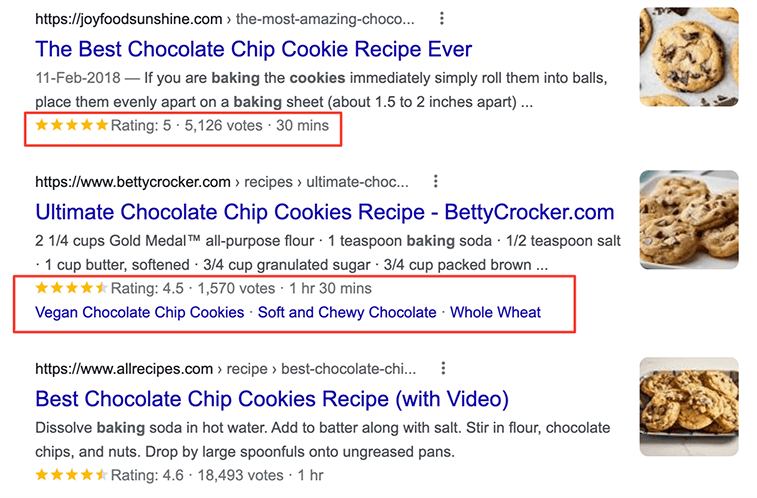Follow the Whole Wheat sitelink

pyautogui.click(x=495, y=312)
